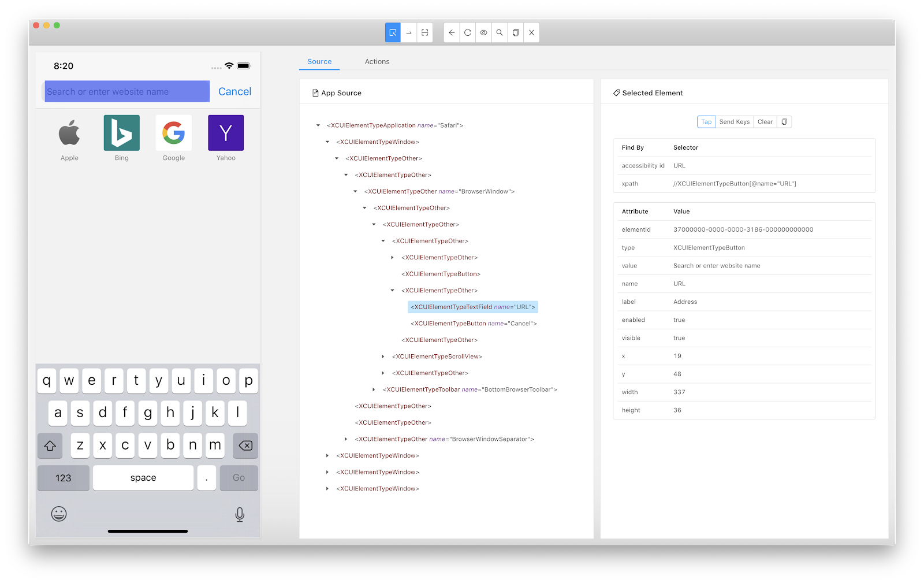Expand the BrowserWindowSeparator node
This screenshot has width=924, height=583.
tap(346, 439)
